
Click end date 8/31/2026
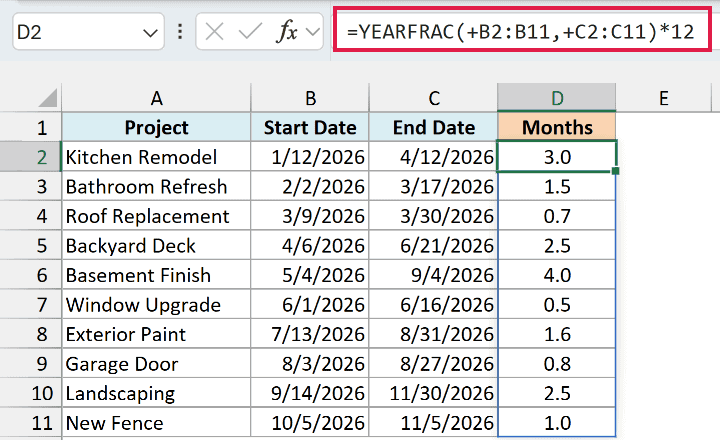[x=433, y=334]
